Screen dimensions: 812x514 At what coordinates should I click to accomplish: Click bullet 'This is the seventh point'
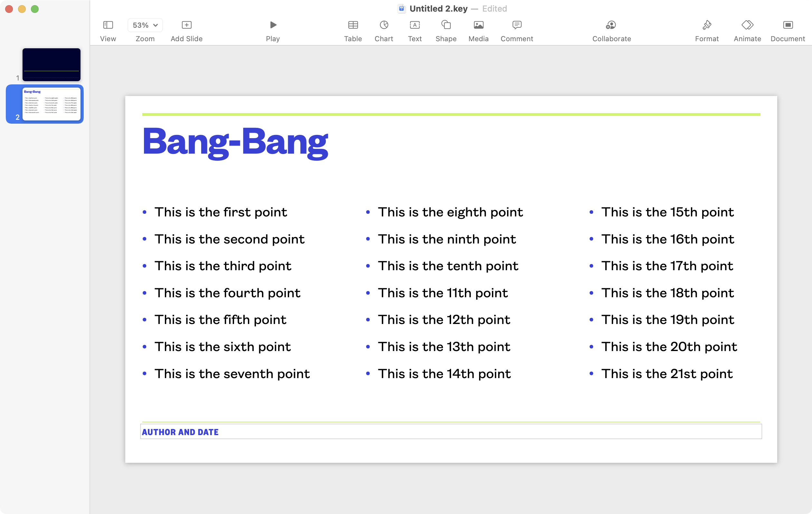(232, 374)
